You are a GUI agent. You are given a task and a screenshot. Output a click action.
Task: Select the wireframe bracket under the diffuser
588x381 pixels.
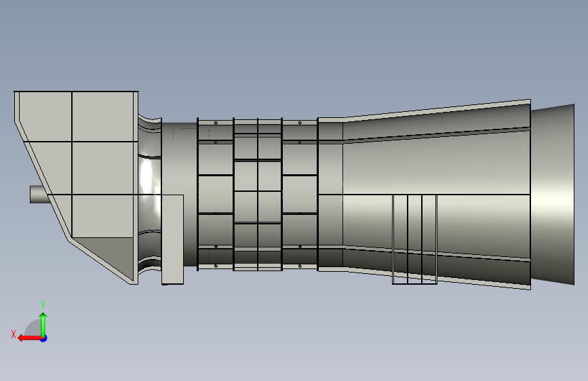click(x=415, y=239)
